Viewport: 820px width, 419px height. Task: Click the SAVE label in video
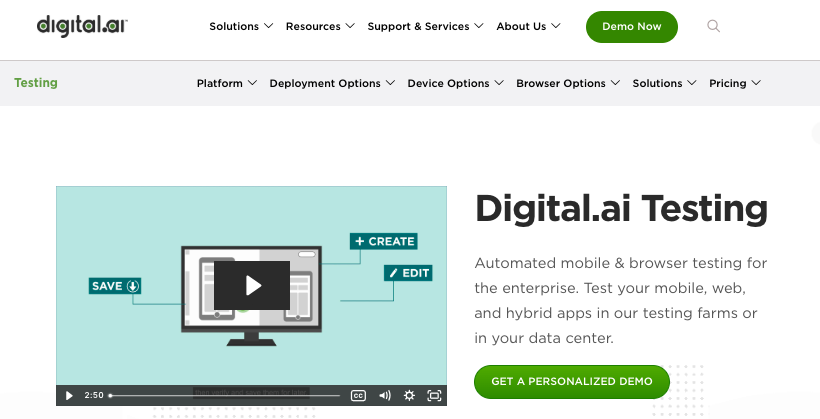[115, 286]
